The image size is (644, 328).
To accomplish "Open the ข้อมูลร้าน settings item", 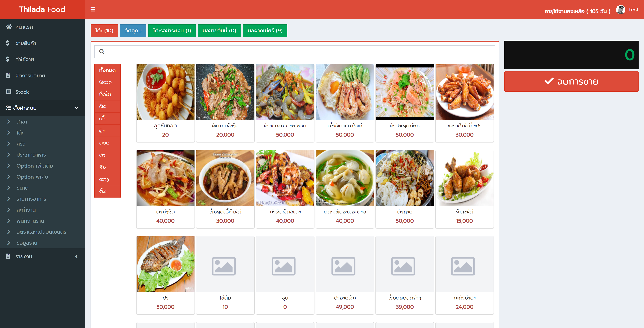I will 43,243.
